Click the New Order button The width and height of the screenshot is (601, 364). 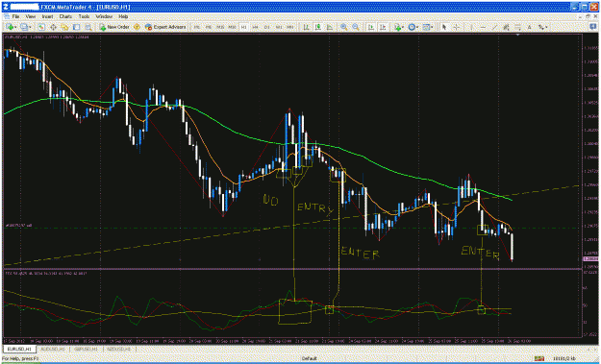[x=114, y=27]
